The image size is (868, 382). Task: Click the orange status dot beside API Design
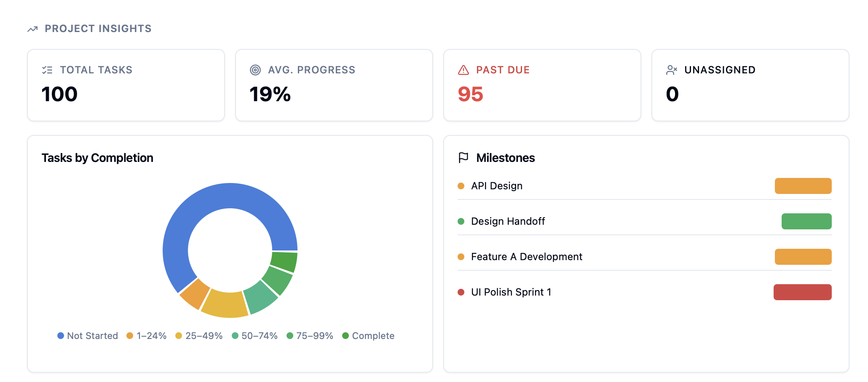click(461, 186)
